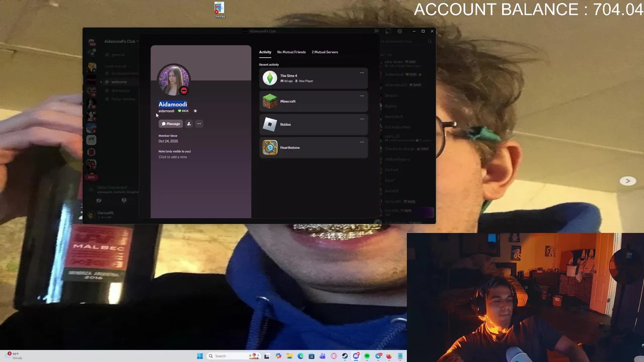Open Spotify from the taskbar
The image size is (644, 362).
(367, 356)
